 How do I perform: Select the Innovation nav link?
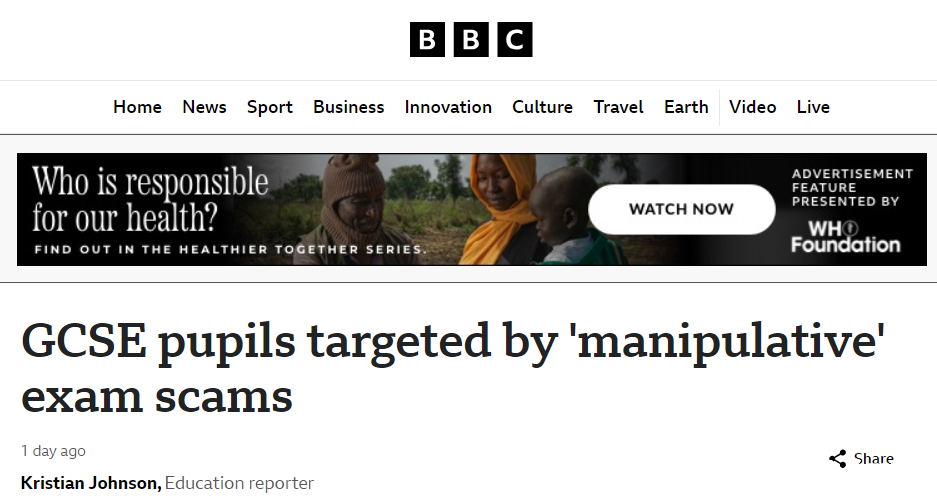tap(448, 107)
